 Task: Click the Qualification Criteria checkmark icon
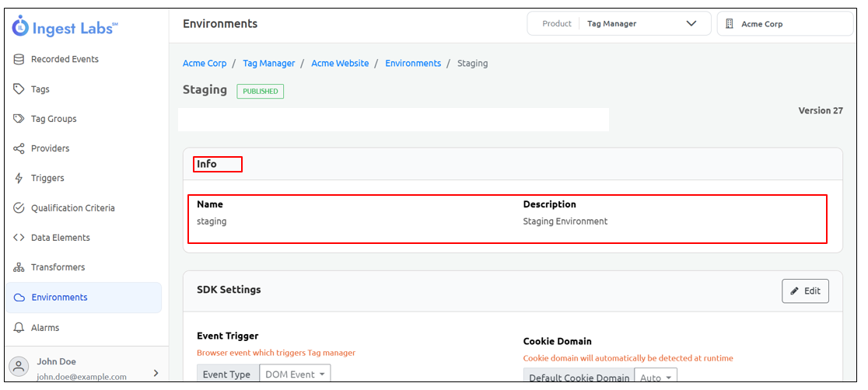[x=19, y=208]
